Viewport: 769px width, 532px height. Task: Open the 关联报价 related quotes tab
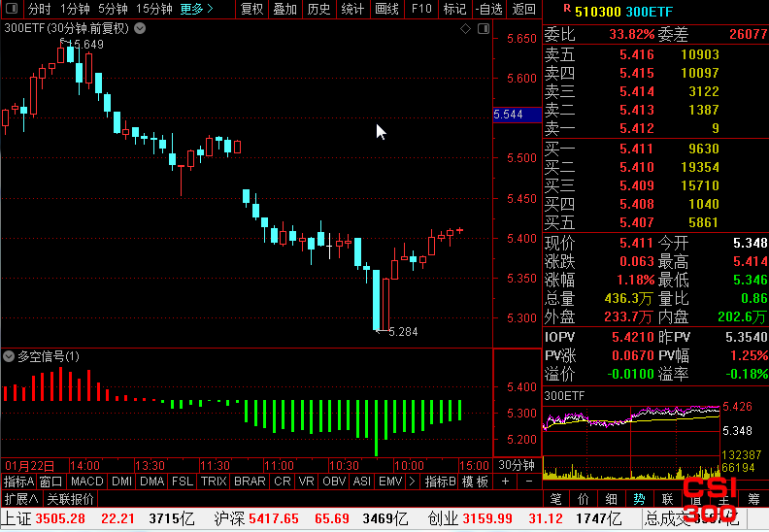tap(70, 499)
